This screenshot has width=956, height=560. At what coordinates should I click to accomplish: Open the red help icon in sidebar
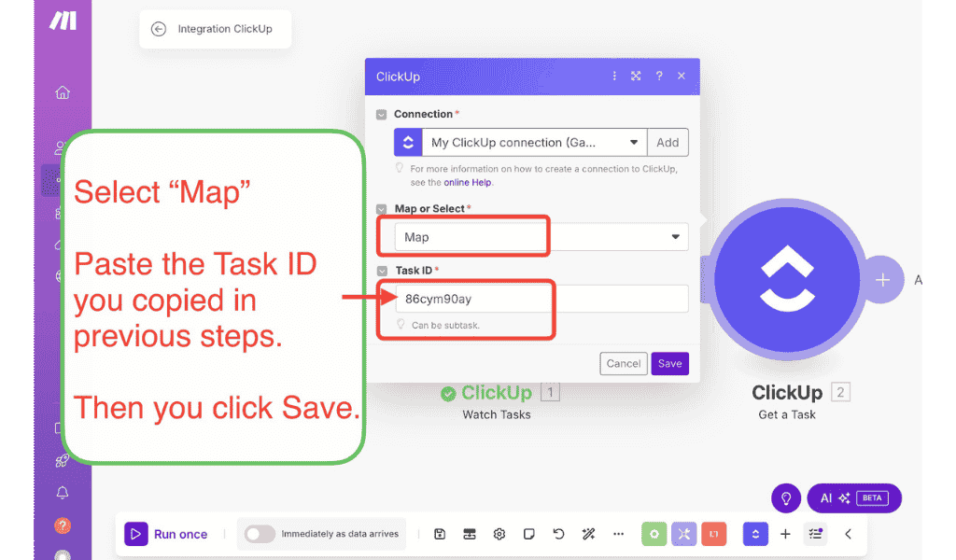click(x=63, y=525)
